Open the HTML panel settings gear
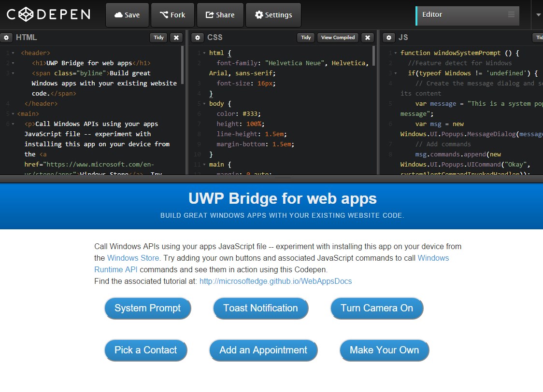The width and height of the screenshot is (543, 392). (x=6, y=37)
